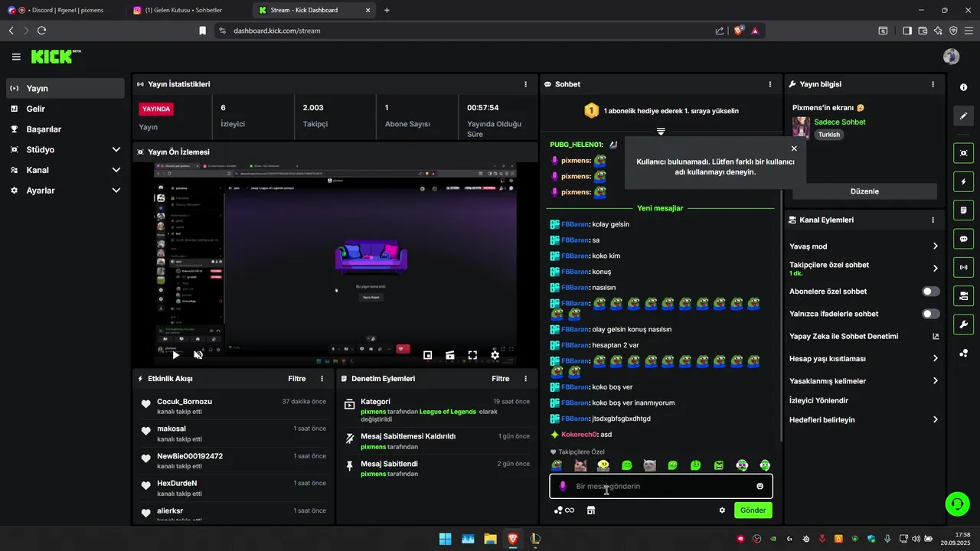Open the broadcast signal icon in right rail
This screenshot has height=551, width=980.
tap(963, 267)
